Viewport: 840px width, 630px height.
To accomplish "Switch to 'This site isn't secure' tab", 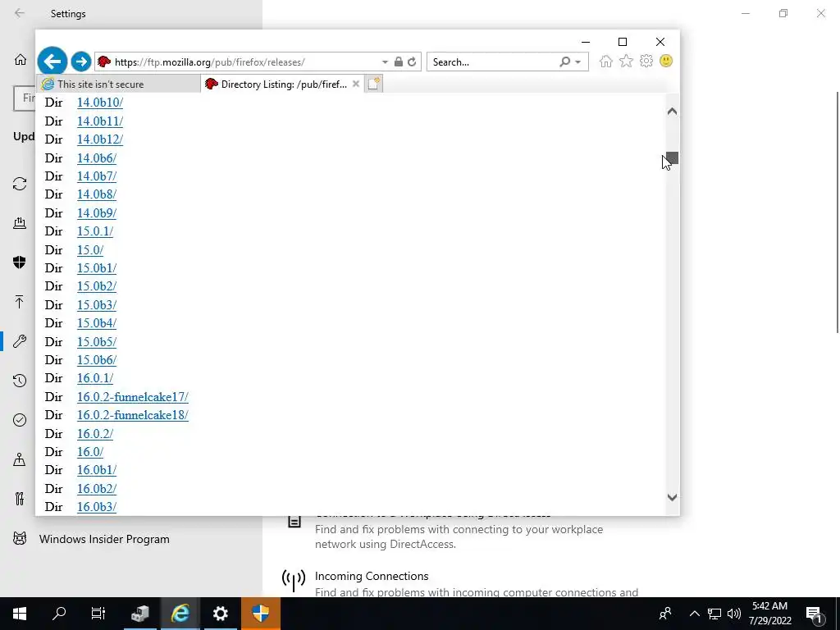I will coord(118,84).
